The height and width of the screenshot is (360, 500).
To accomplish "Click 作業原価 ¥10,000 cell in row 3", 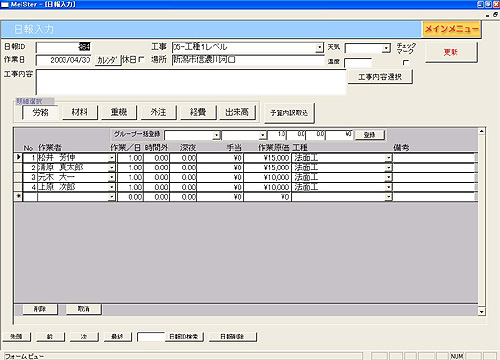I will (x=267, y=177).
